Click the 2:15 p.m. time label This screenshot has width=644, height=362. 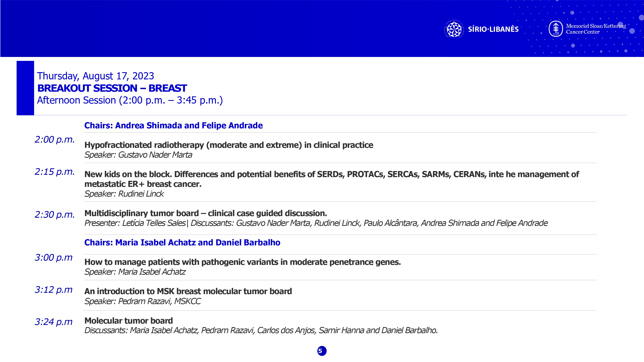click(55, 172)
